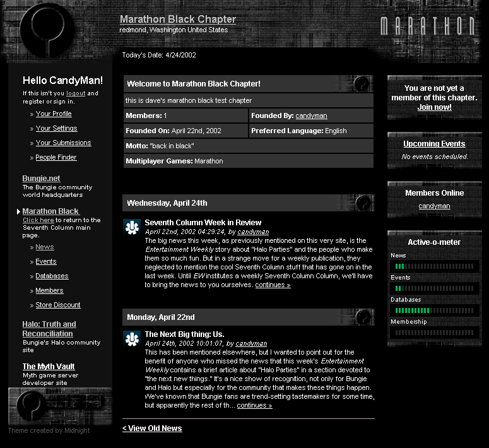The width and height of the screenshot is (489, 448).
Task: Click the logout link
Action: (76, 93)
